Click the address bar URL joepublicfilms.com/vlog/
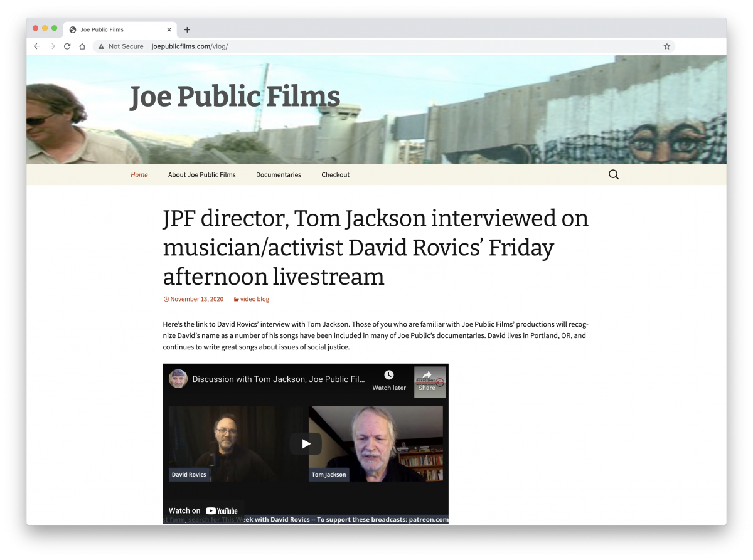 (190, 46)
